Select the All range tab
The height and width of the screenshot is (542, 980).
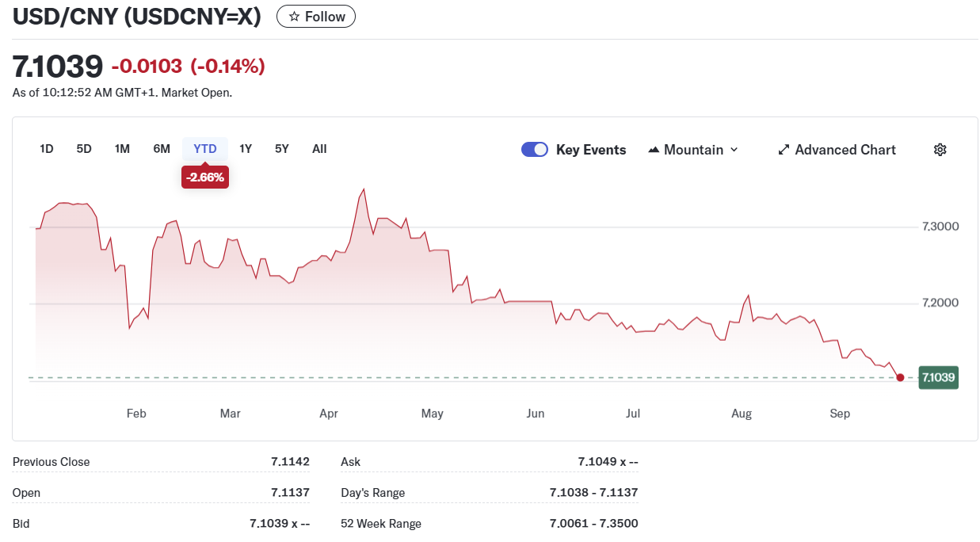(x=319, y=149)
